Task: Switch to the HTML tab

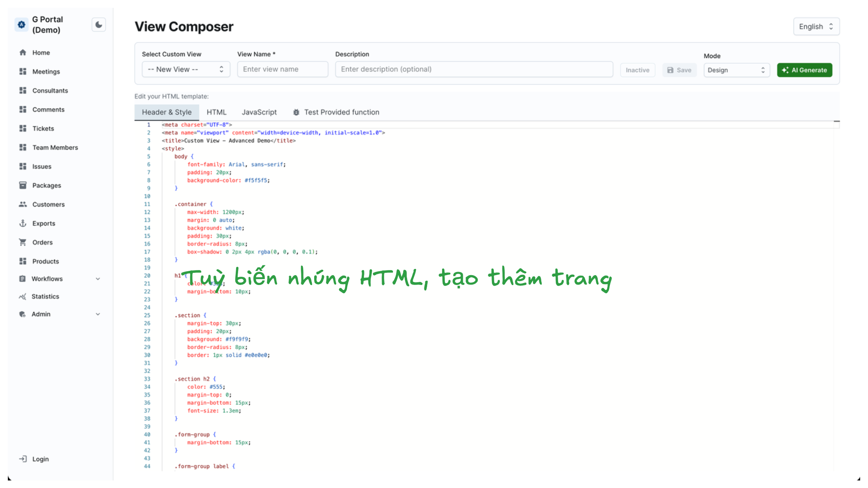Action: click(217, 112)
